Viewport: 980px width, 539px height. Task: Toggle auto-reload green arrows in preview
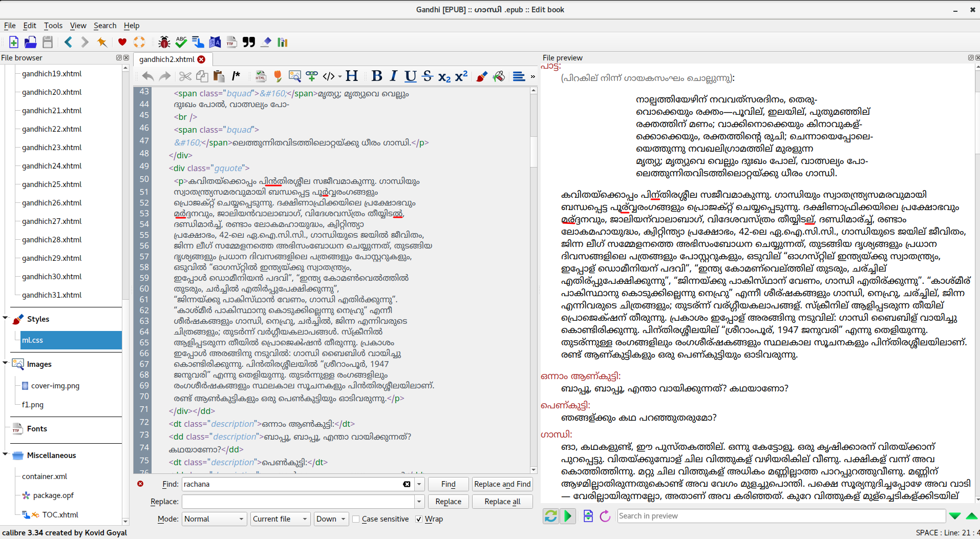point(551,516)
